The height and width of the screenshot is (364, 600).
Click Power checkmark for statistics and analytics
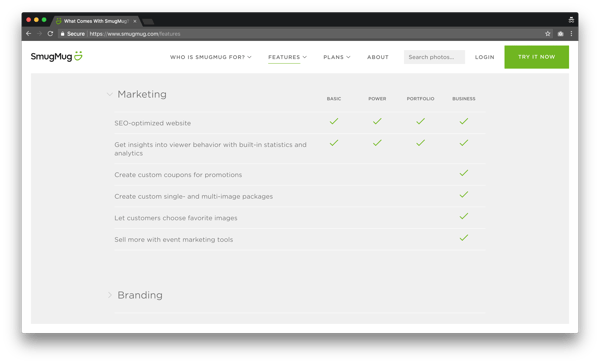point(377,143)
